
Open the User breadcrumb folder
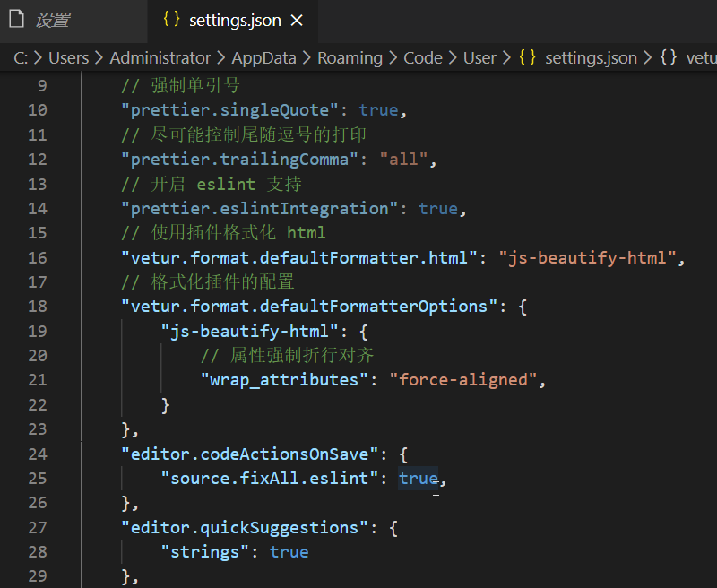(x=479, y=58)
